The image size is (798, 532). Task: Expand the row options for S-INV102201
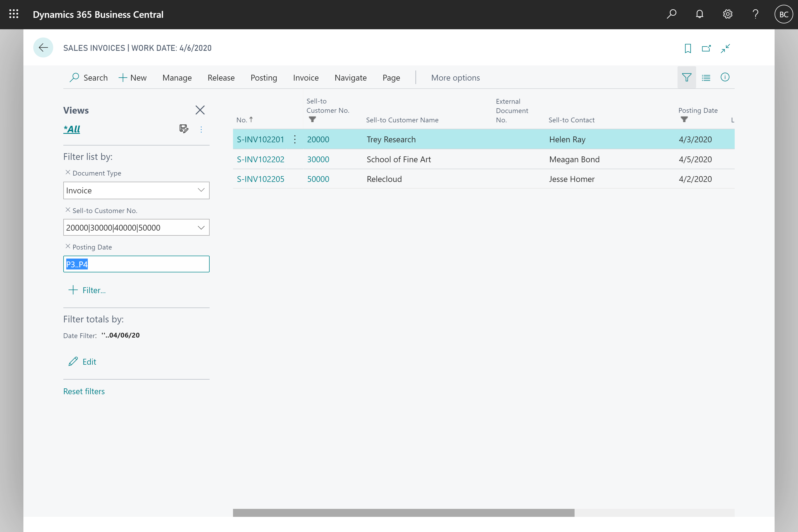coord(294,139)
